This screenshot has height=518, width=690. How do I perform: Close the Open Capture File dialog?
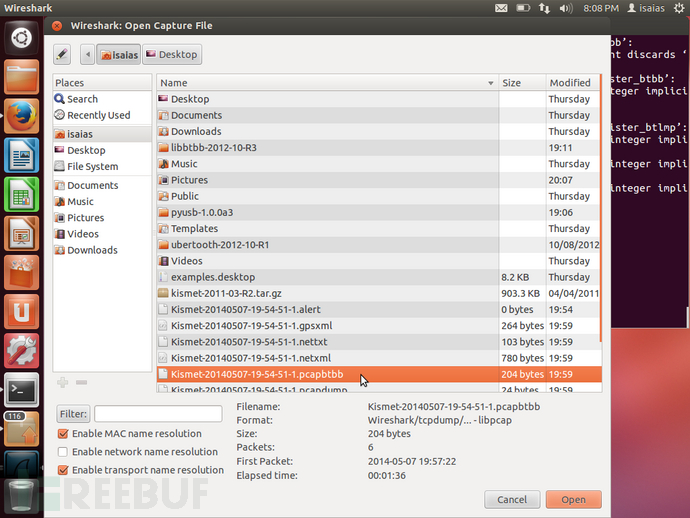(x=57, y=26)
